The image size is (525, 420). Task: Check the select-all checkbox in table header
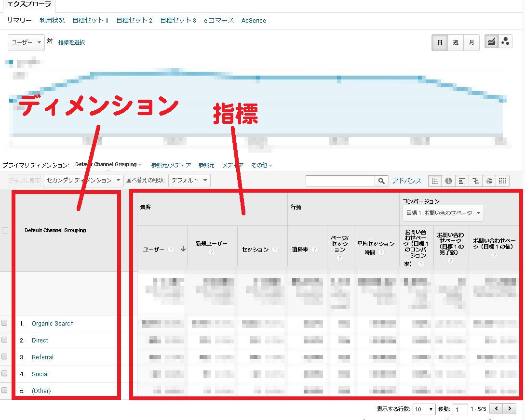6,230
